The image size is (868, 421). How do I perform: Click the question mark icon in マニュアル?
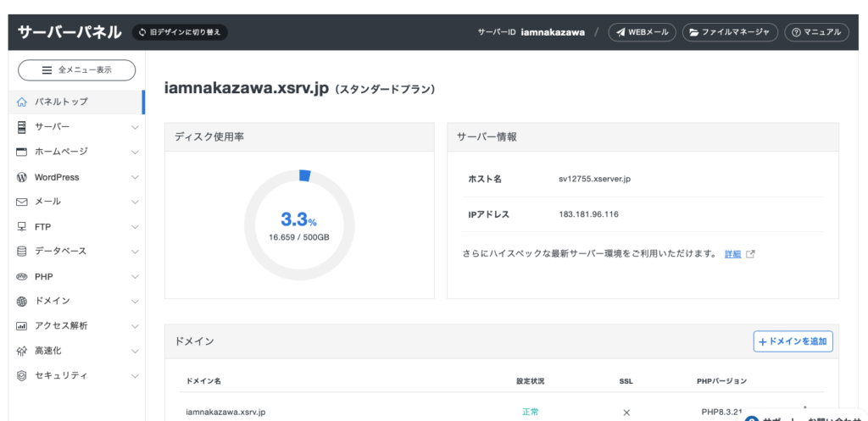tap(797, 32)
